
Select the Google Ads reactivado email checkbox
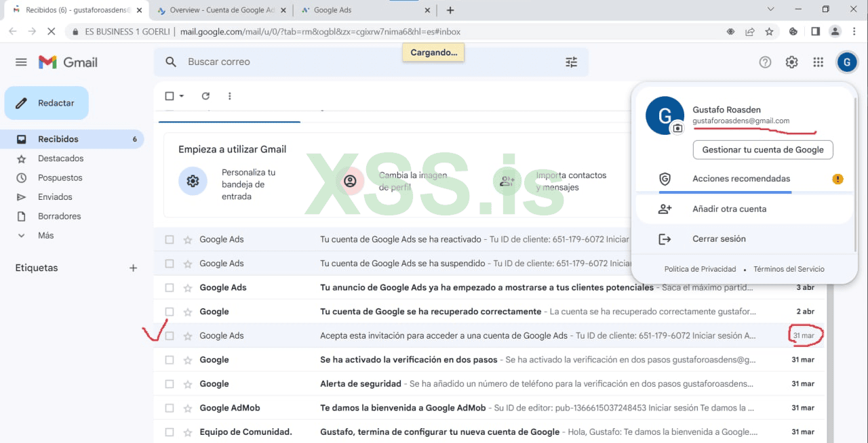coord(170,240)
